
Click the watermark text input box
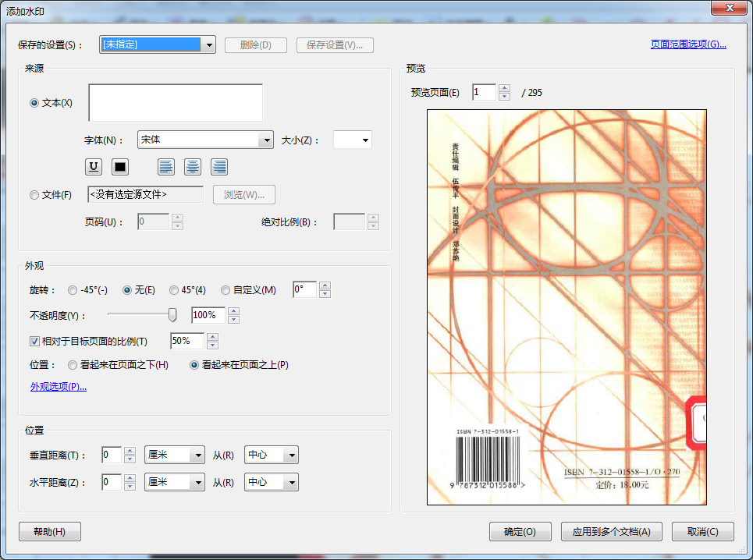click(176, 103)
